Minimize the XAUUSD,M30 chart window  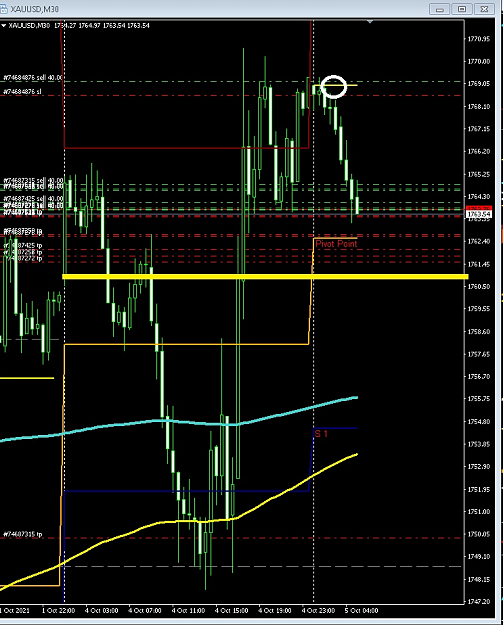point(440,9)
